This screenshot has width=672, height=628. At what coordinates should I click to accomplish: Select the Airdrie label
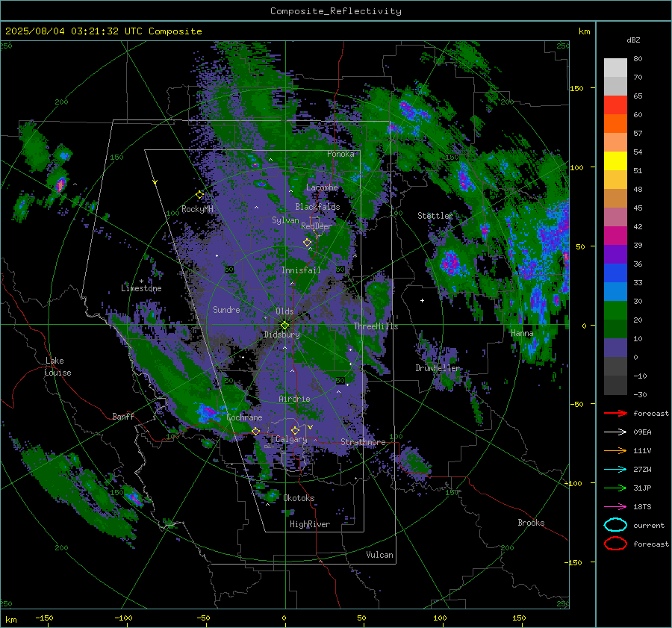click(294, 399)
